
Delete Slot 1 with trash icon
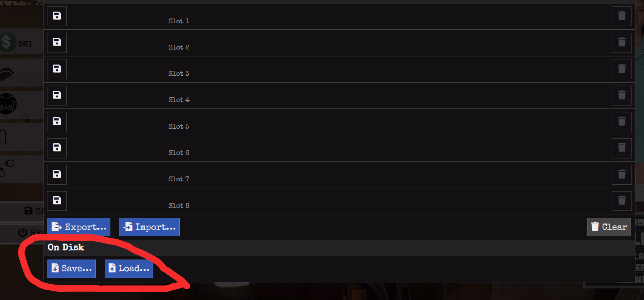(622, 16)
